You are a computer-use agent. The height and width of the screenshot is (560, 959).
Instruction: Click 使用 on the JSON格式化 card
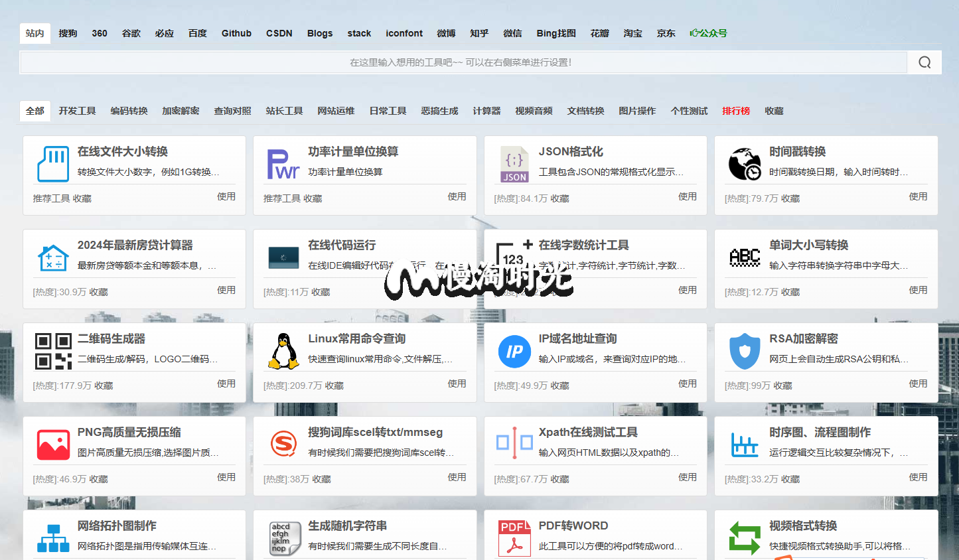coord(688,196)
